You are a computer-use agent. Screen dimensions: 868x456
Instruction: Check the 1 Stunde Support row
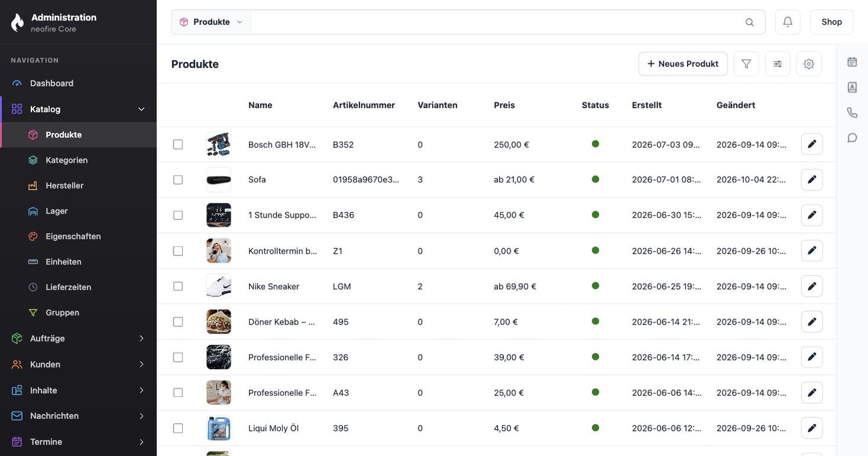178,215
